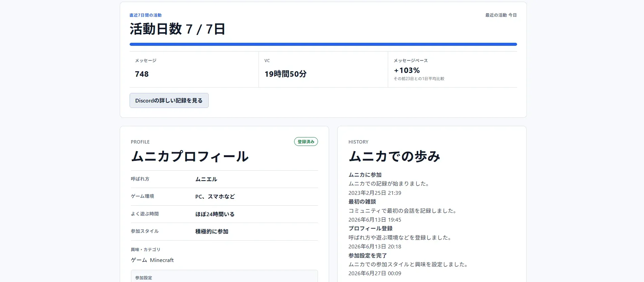Image resolution: width=644 pixels, height=282 pixels.
Task: Click the 興味・カテゴリ label
Action: point(146,249)
